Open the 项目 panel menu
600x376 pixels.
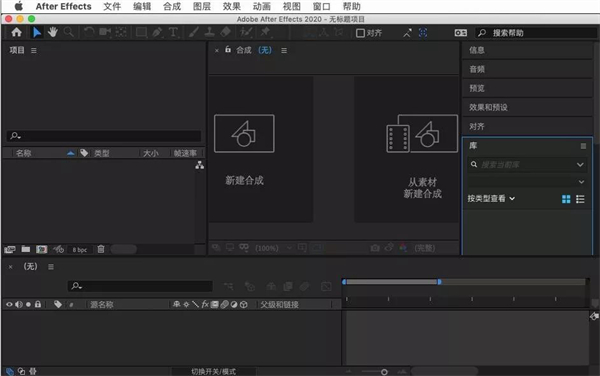click(34, 50)
